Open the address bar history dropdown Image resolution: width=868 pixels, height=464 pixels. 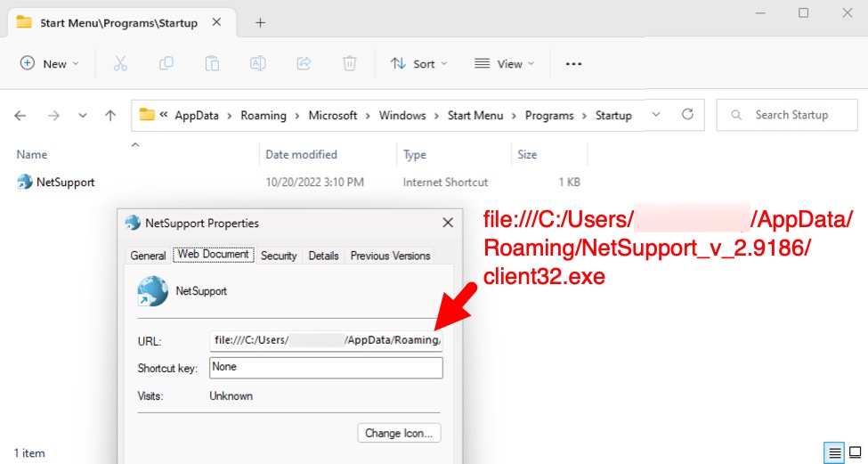656,115
